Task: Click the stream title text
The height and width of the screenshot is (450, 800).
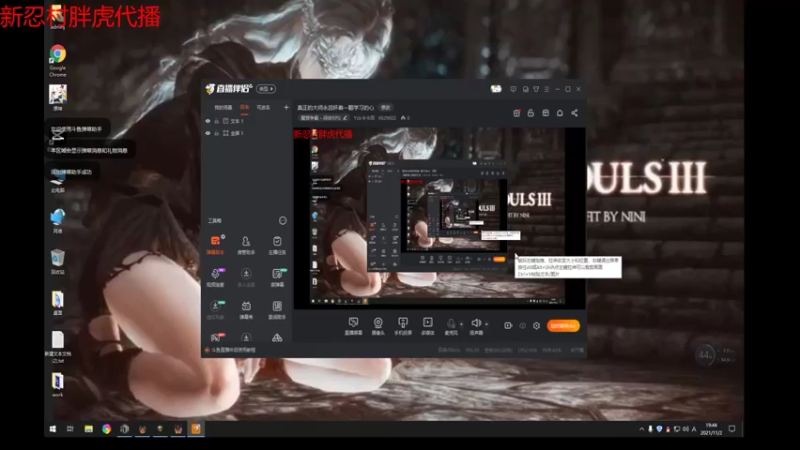Action: click(x=336, y=108)
